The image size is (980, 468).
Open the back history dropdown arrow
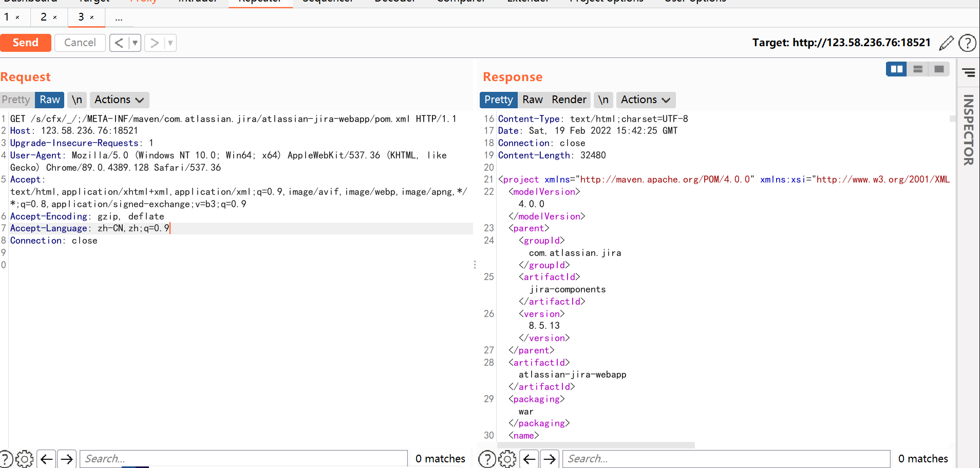(135, 43)
